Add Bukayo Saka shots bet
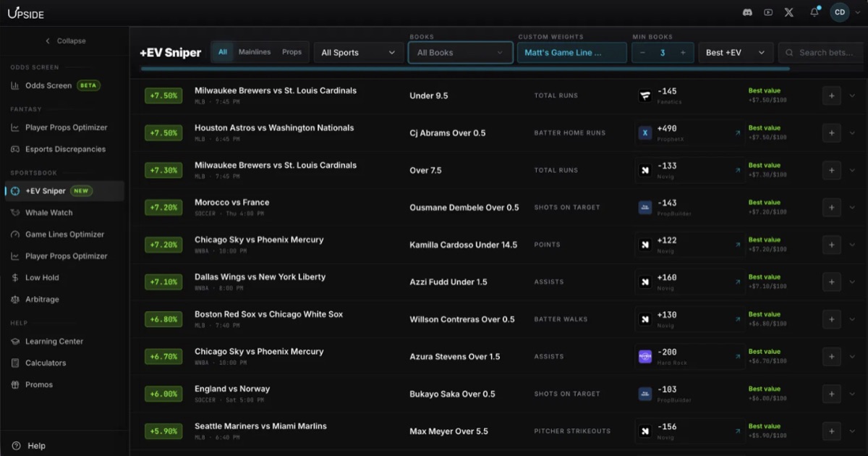The width and height of the screenshot is (868, 456). click(832, 394)
